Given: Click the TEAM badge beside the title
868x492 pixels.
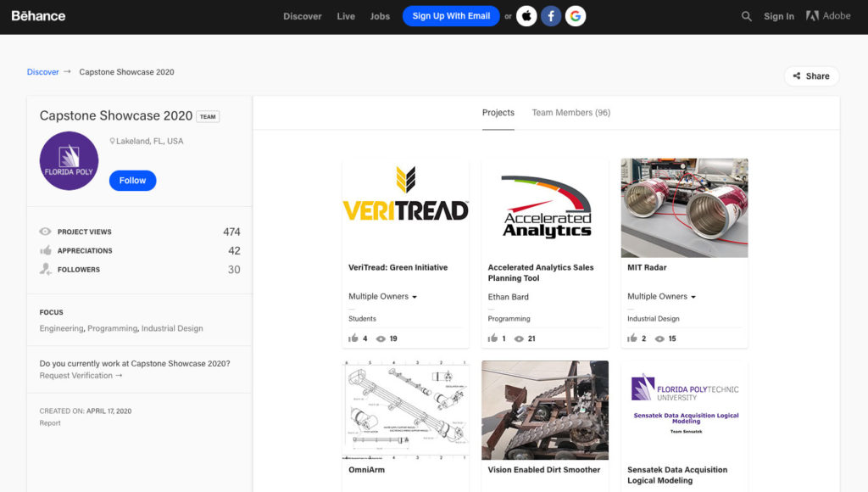Looking at the screenshot, I should point(209,116).
